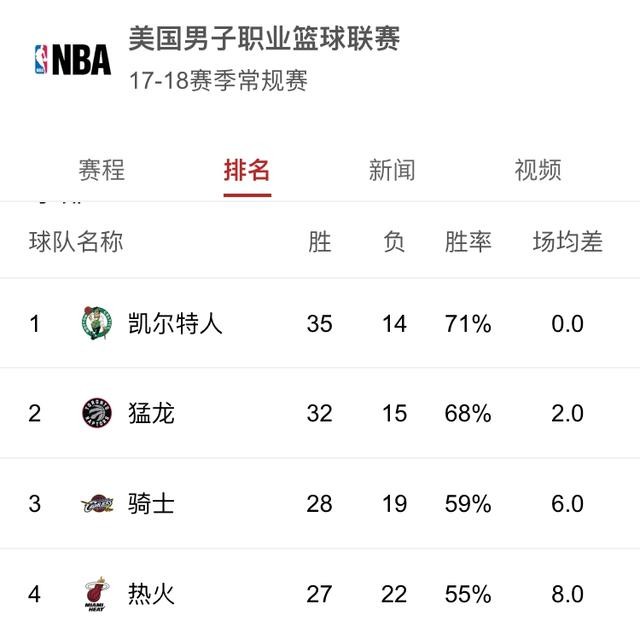This screenshot has width=640, height=633.
Task: Select the 排名 tab
Action: [247, 170]
